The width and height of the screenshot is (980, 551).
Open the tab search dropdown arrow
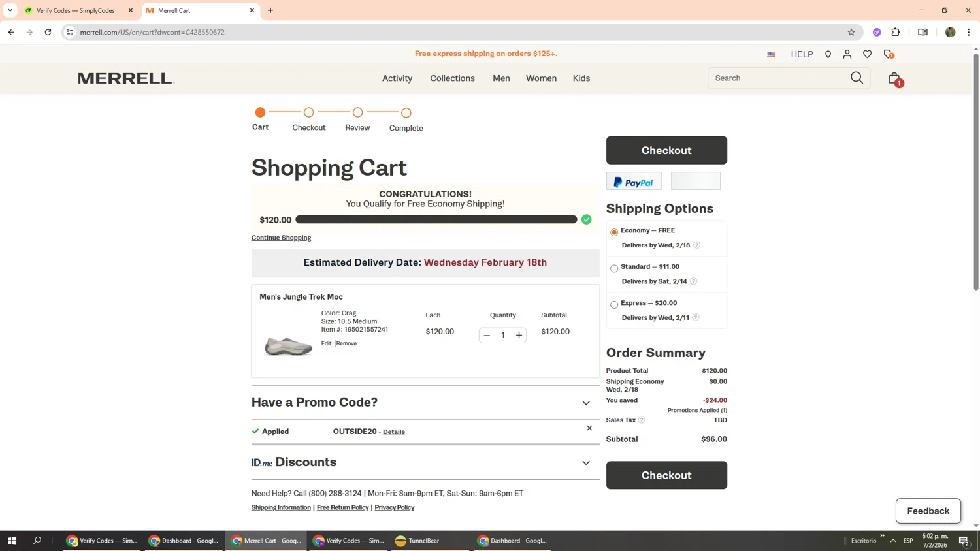tap(10, 10)
